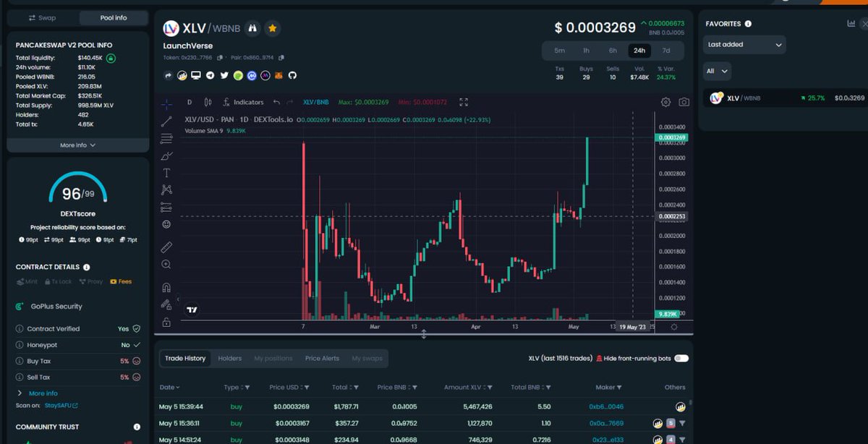Click the chart panel resize handle arrows
The image size is (868, 444).
[424, 333]
